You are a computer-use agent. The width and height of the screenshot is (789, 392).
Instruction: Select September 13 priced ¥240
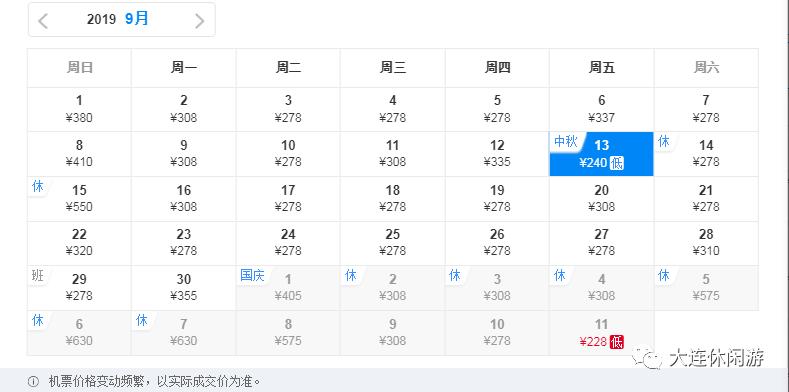[601, 154]
